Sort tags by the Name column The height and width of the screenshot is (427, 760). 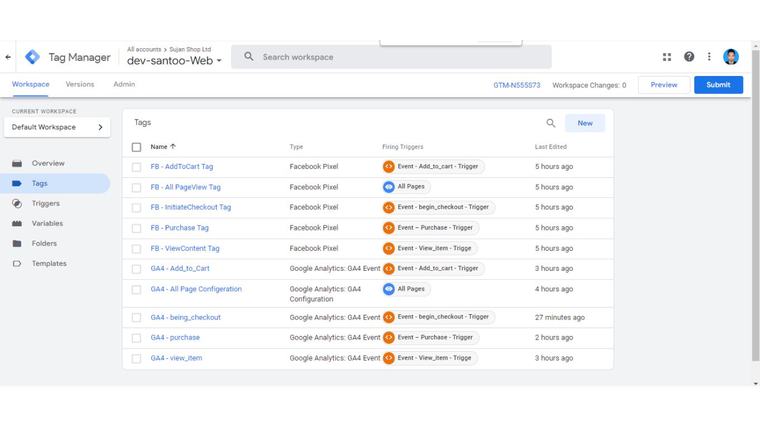tap(159, 147)
